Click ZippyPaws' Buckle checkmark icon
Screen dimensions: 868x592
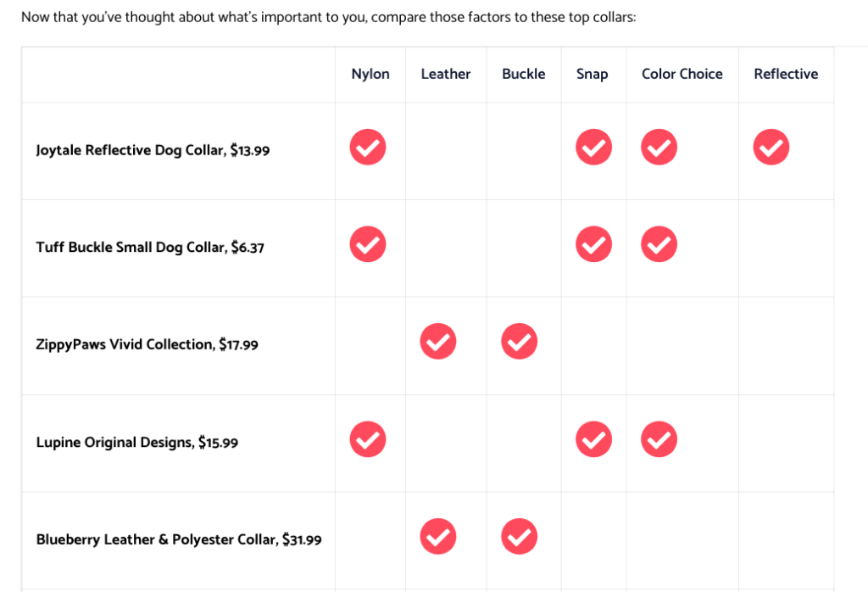(520, 341)
